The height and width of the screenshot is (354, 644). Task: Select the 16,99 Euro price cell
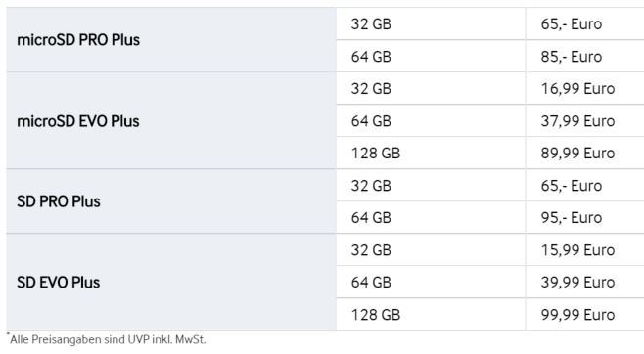[x=585, y=88]
